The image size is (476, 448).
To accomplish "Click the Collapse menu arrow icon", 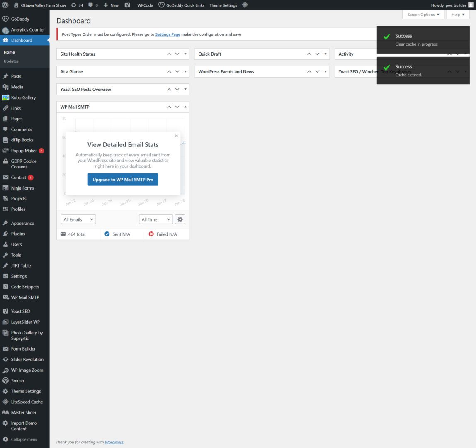I will (5, 439).
